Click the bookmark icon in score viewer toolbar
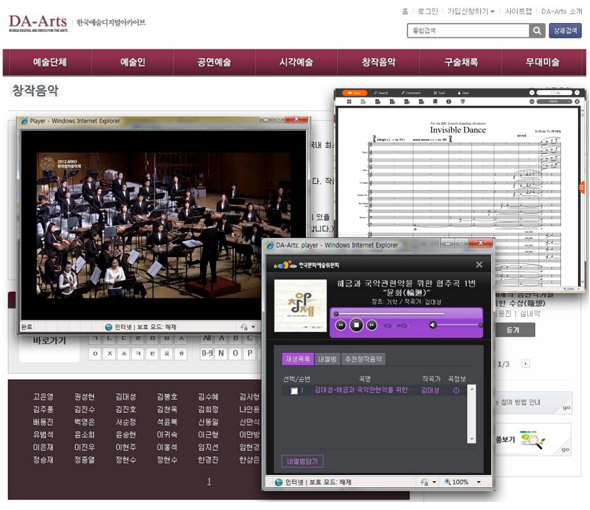590x510 pixels. click(435, 102)
